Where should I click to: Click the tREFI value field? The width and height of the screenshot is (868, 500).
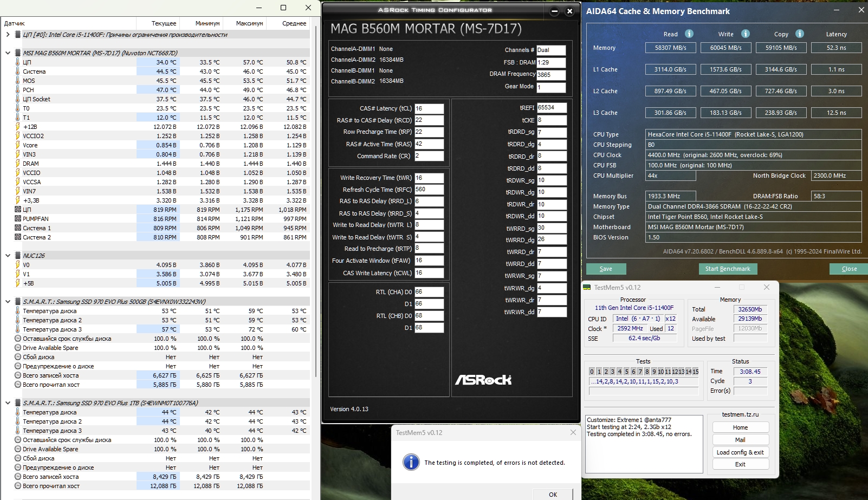click(552, 108)
